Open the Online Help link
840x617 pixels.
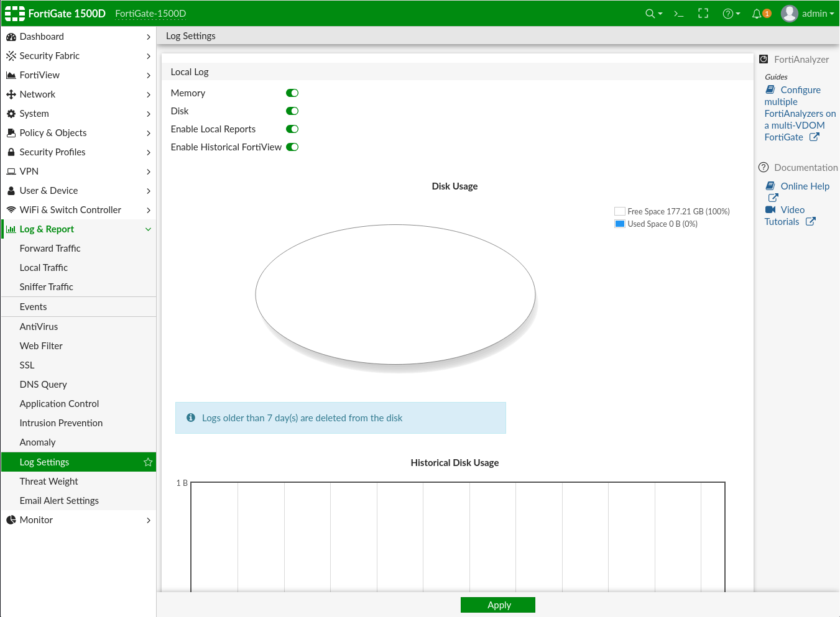[805, 186]
